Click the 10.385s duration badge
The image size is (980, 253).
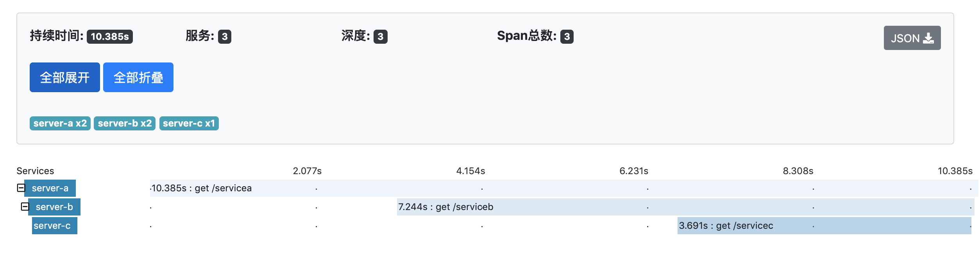click(x=110, y=36)
